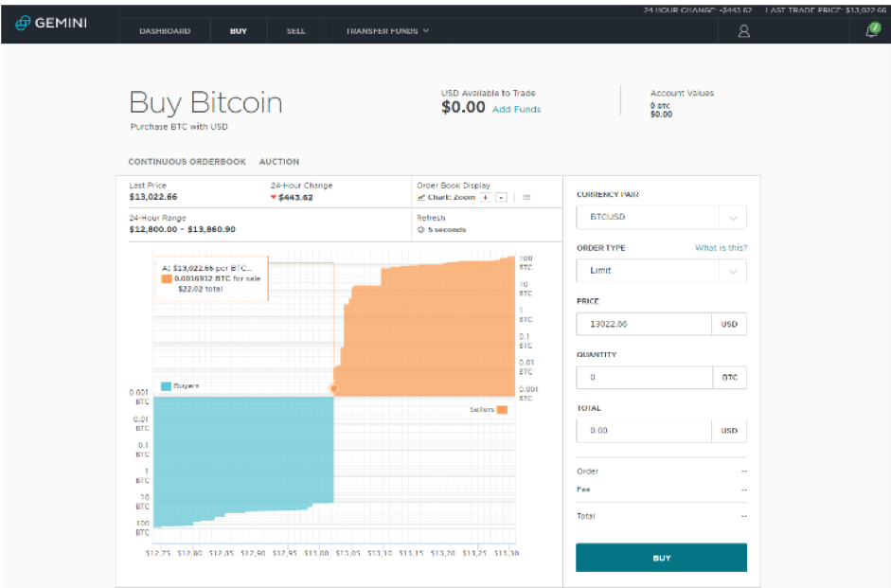The width and height of the screenshot is (891, 588).
Task: Click the orange price marker on the chart
Action: (334, 388)
